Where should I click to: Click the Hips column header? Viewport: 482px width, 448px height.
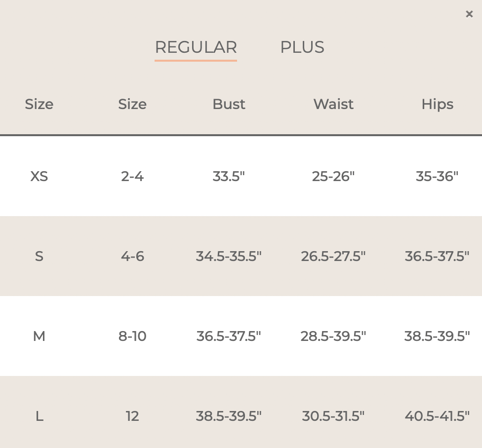tap(437, 104)
